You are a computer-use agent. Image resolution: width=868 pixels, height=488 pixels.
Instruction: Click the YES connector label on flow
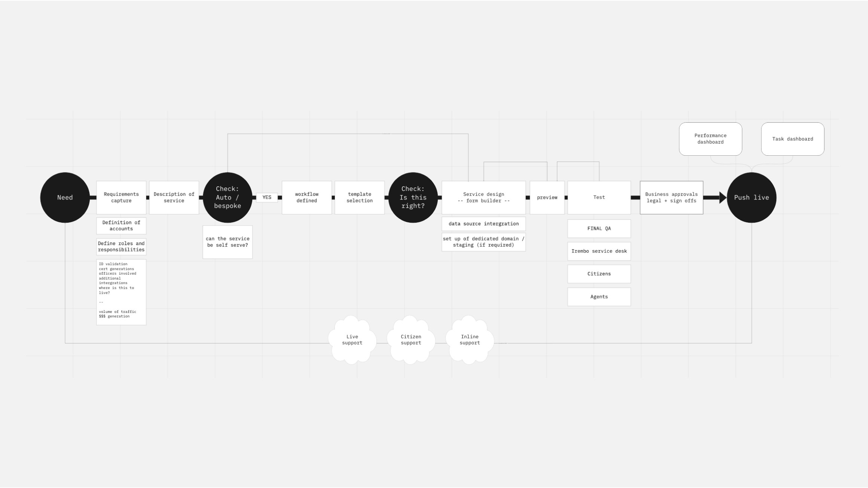[x=267, y=197]
